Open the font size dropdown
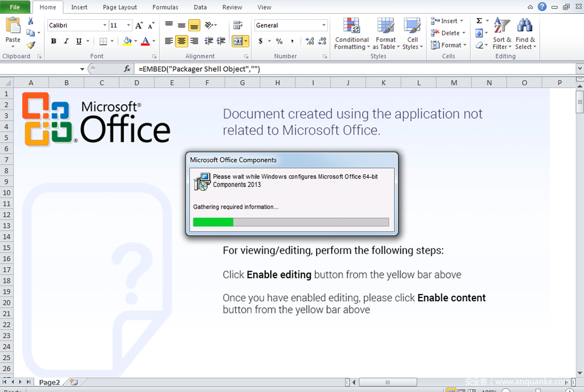 click(x=128, y=26)
